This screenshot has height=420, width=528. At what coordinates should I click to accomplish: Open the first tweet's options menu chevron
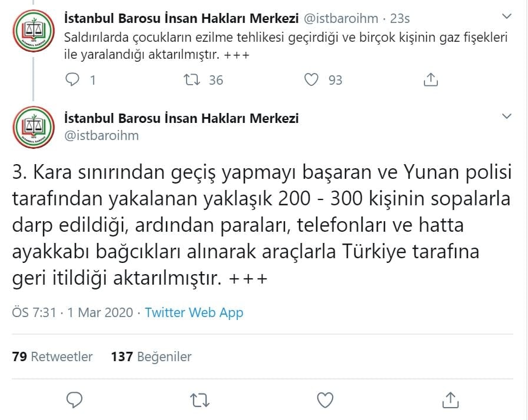coord(505,18)
